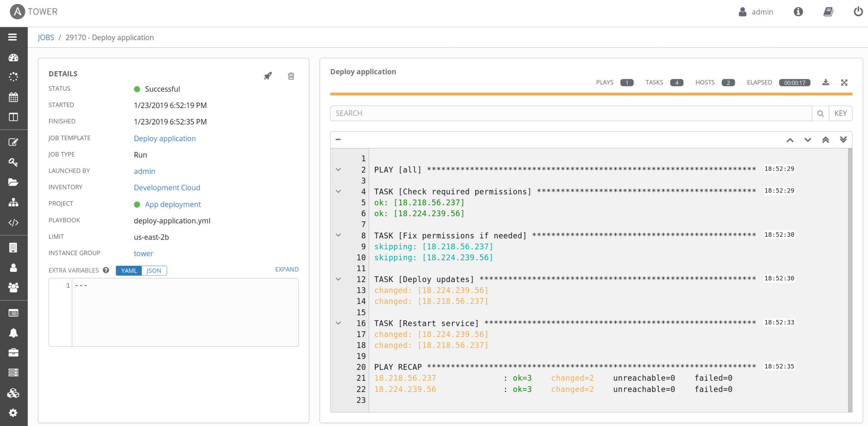Image resolution: width=868 pixels, height=426 pixels.
Task: Open Development Cloud inventory link
Action: coord(167,188)
